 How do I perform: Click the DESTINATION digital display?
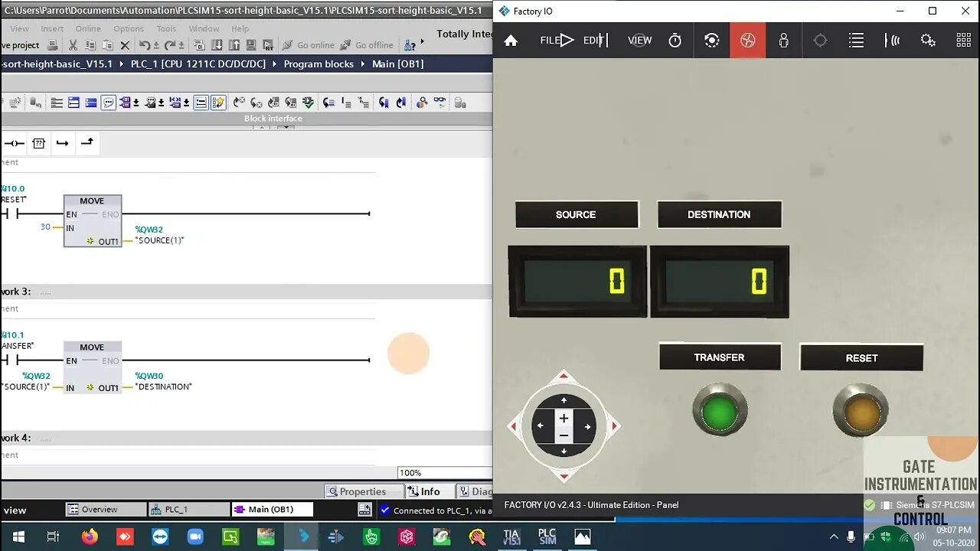[x=719, y=282]
